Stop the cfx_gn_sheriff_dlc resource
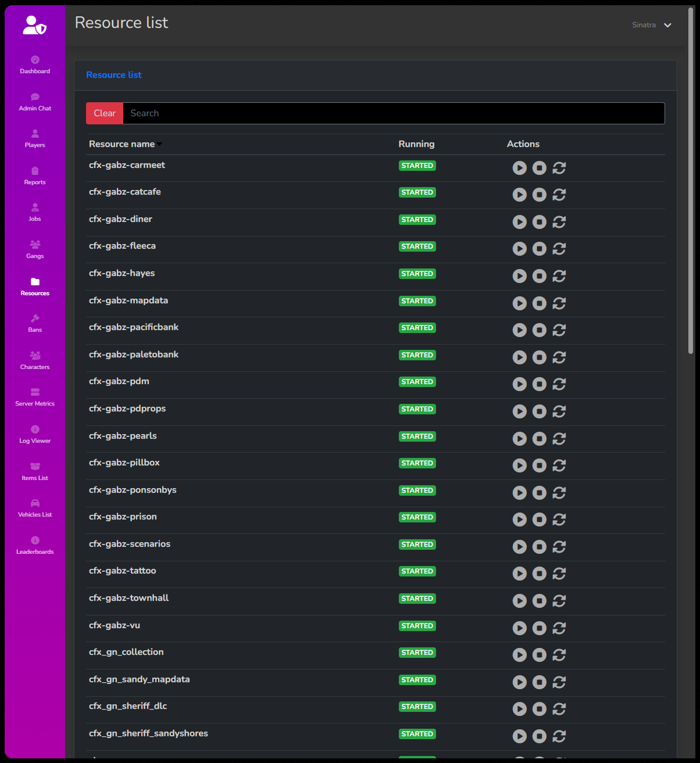 point(540,709)
